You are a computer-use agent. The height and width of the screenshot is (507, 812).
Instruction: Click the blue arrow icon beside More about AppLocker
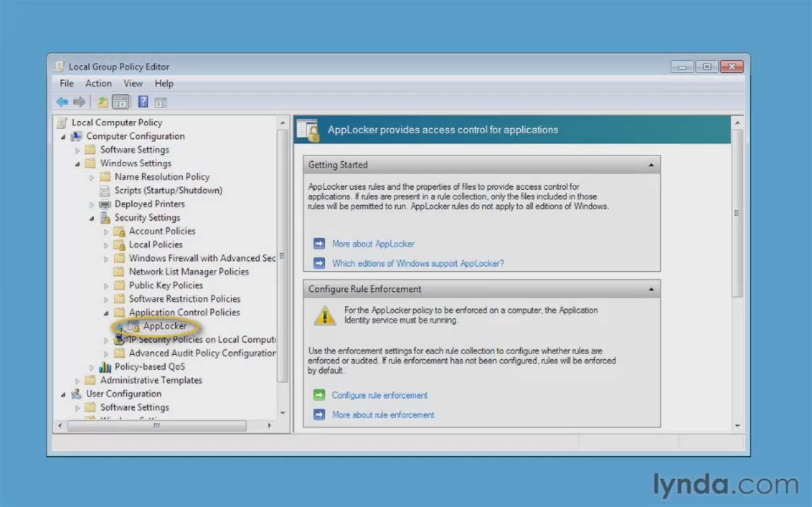tap(319, 244)
